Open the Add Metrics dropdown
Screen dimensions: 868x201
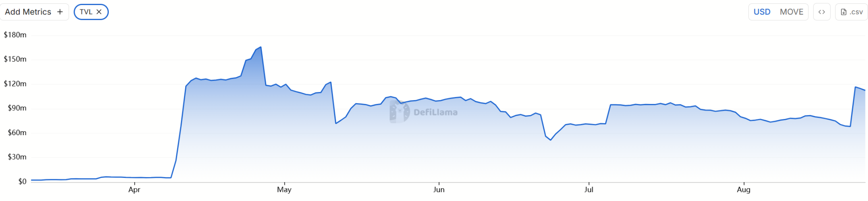point(28,12)
